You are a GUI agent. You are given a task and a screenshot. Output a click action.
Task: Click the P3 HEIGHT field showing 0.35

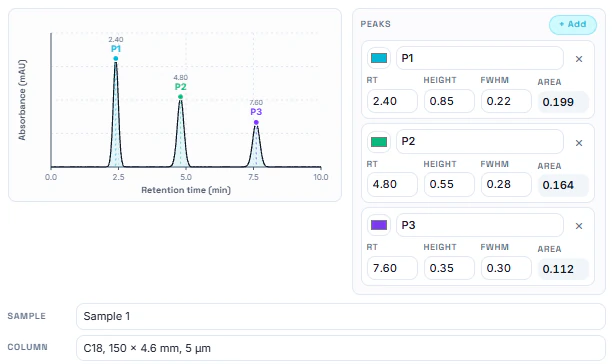tap(449, 268)
